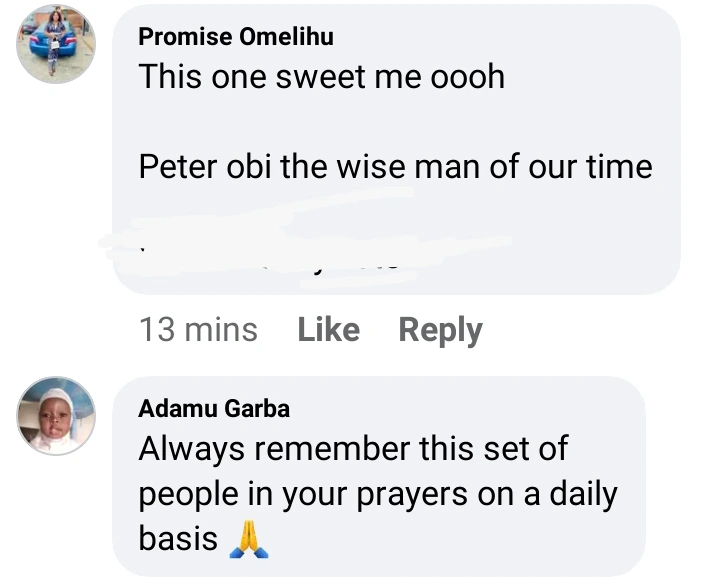The image size is (720, 579).
Task: Click the text "This one sweet me oooh"
Action: pos(321,77)
